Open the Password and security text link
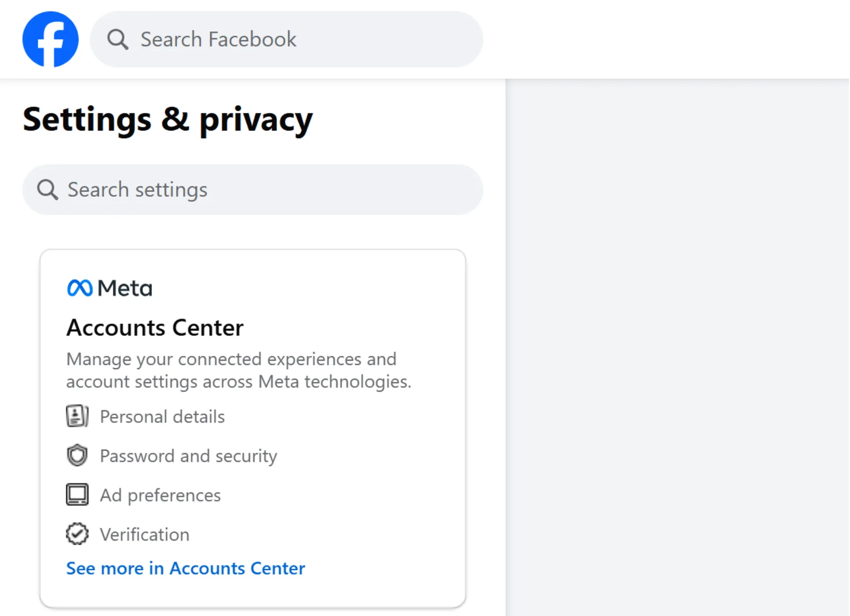The height and width of the screenshot is (616, 850). point(188,456)
